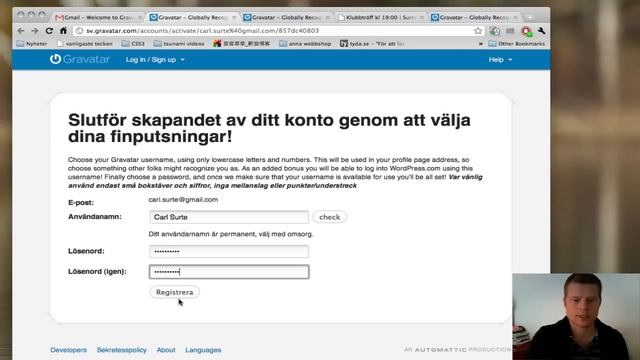The height and width of the screenshot is (360, 640).
Task: Click the browser Back arrow
Action: 21,31
